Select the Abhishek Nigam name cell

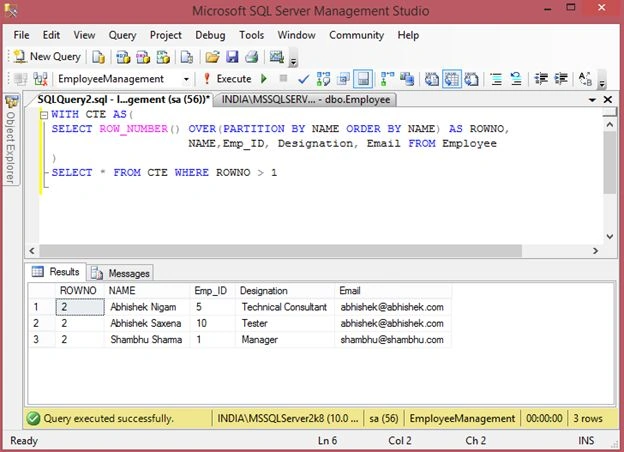[x=146, y=307]
